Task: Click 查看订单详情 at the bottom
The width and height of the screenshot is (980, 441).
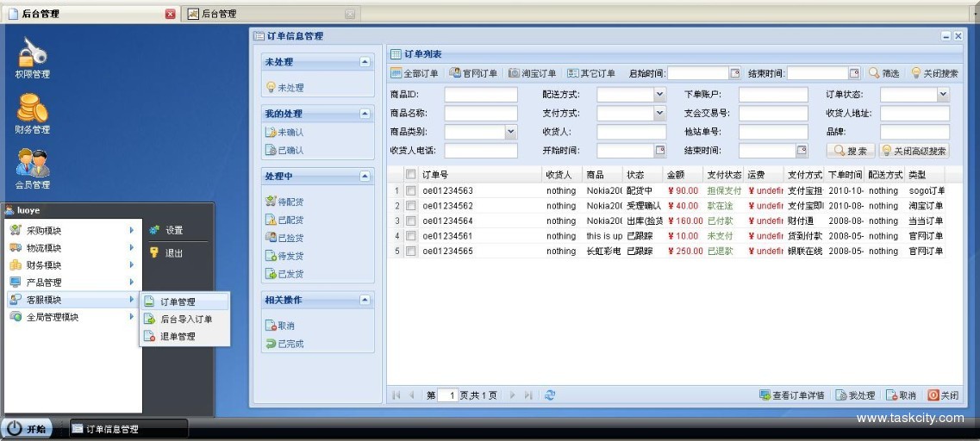Action: point(792,395)
